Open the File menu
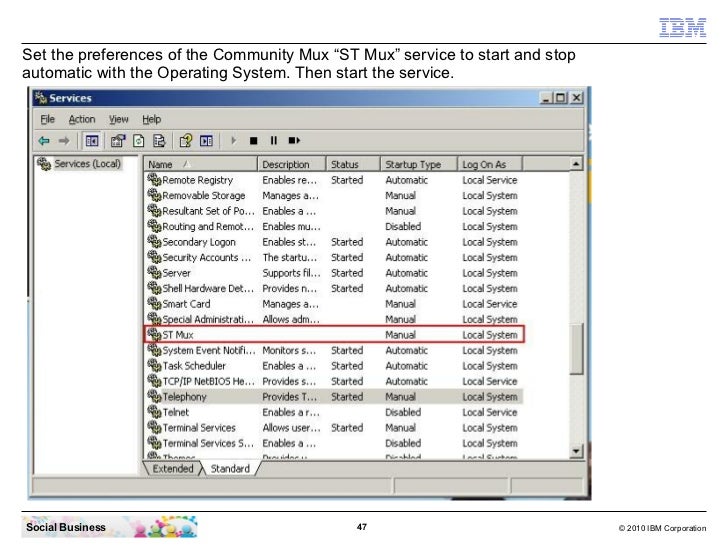This screenshot has height=546, width=728. tap(47, 119)
